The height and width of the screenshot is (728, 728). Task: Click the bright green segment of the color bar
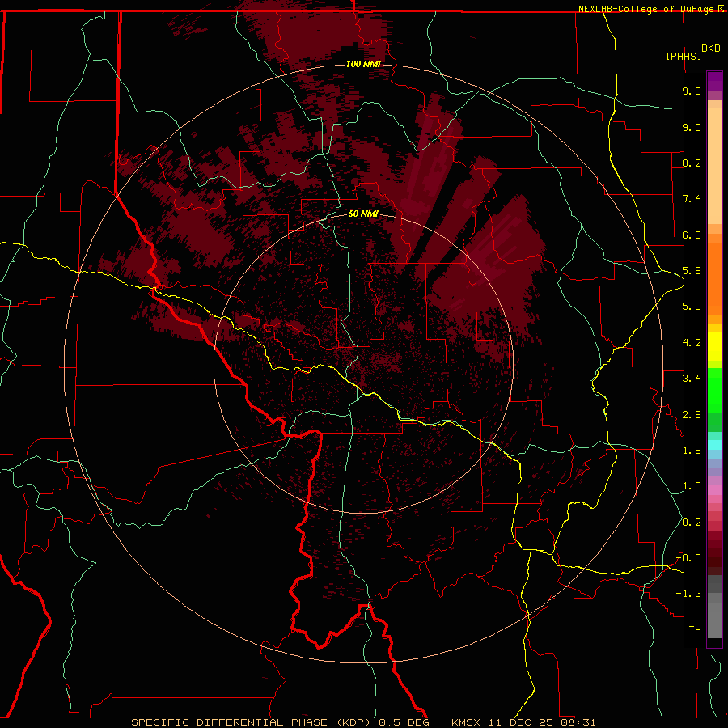coord(714,390)
